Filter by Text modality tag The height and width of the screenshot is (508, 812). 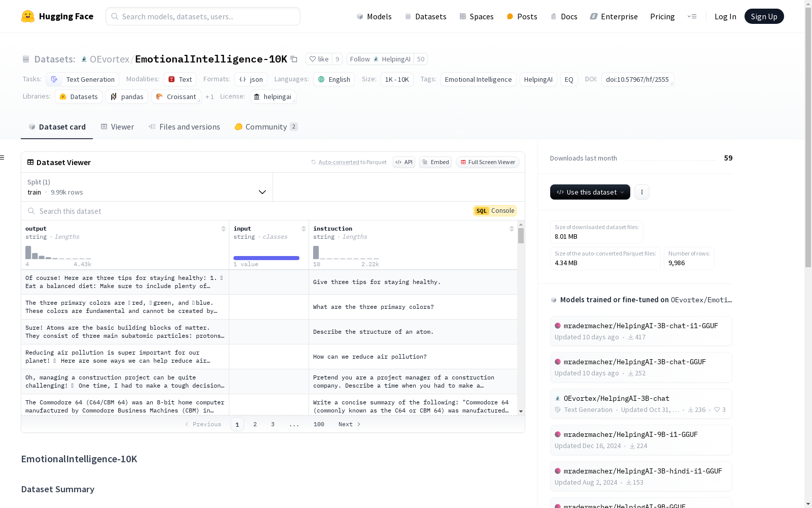[x=180, y=79]
